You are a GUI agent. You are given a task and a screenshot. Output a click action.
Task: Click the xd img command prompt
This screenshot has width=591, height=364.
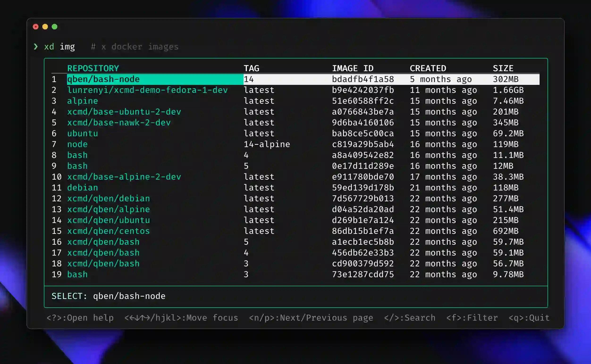point(59,46)
